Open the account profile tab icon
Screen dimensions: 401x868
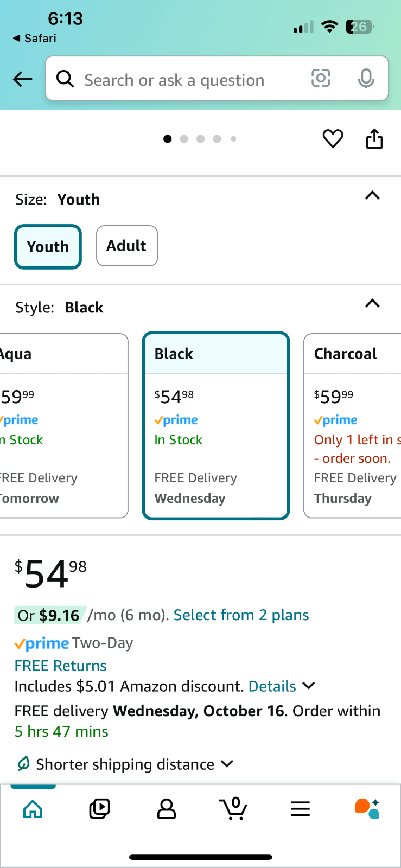click(x=166, y=809)
